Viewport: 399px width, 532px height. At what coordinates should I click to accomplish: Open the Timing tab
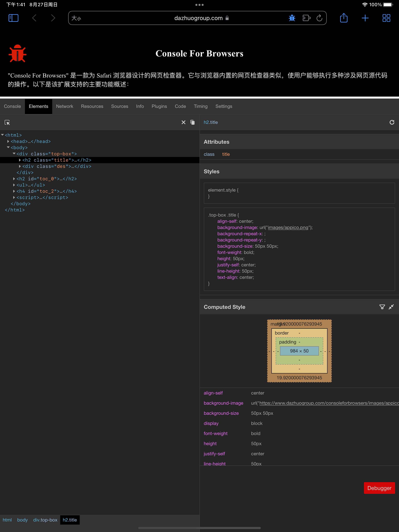(x=201, y=106)
